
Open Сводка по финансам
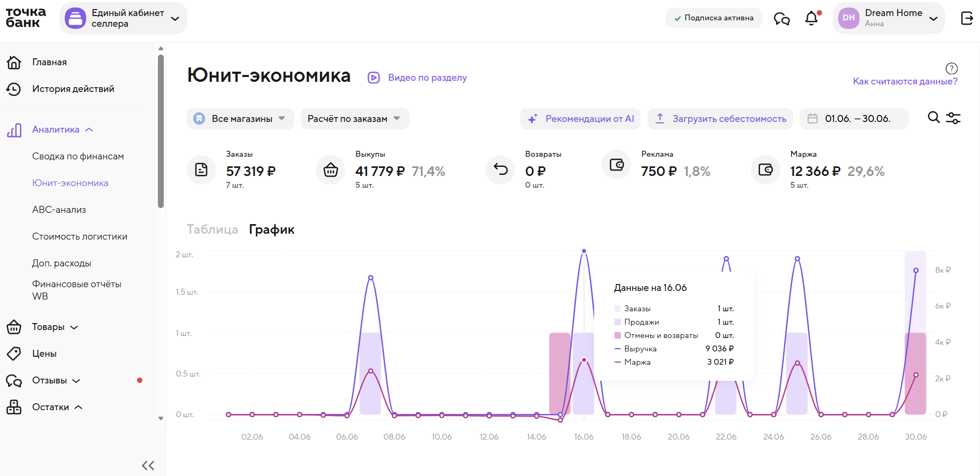pos(78,156)
